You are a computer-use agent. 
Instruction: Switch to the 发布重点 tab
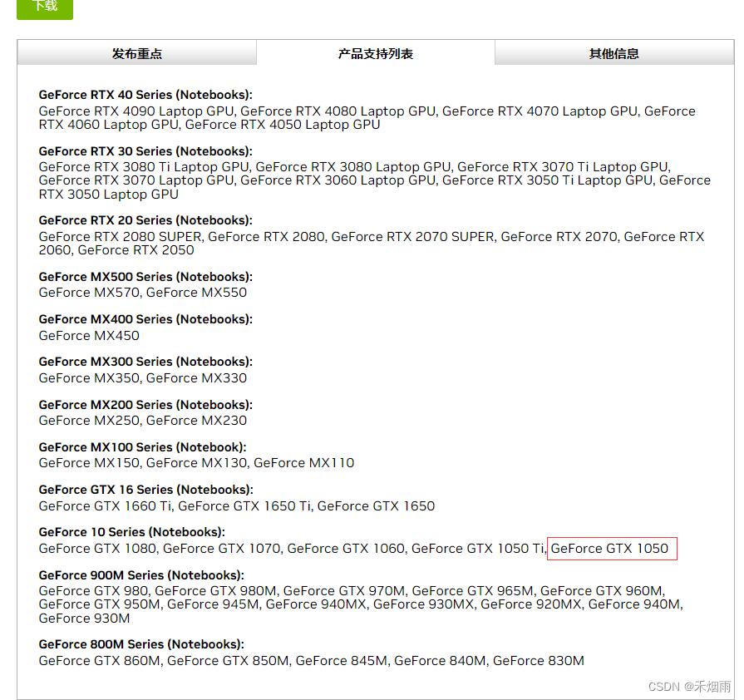coord(136,53)
